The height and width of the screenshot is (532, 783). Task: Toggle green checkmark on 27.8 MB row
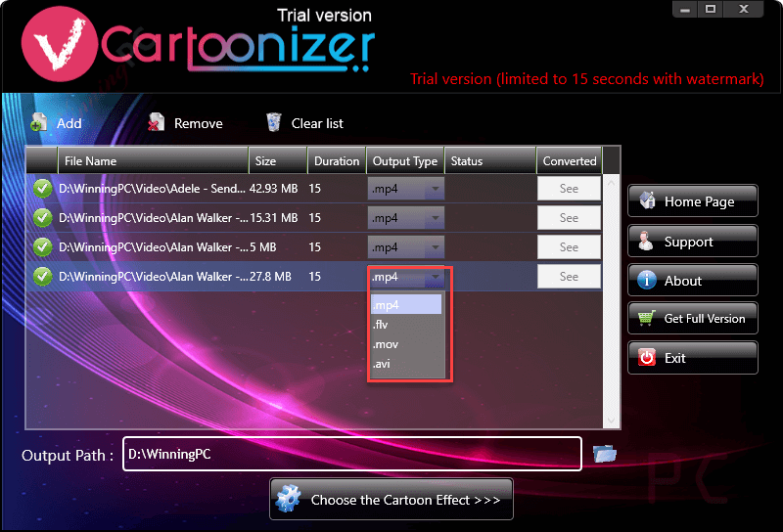pyautogui.click(x=42, y=277)
